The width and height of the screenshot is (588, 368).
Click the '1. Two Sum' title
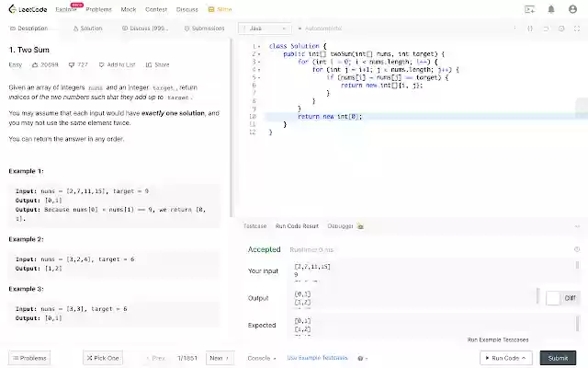click(x=28, y=50)
